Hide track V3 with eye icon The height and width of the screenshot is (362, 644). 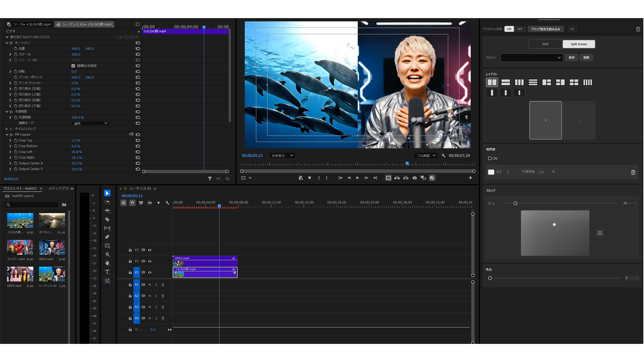[150, 250]
